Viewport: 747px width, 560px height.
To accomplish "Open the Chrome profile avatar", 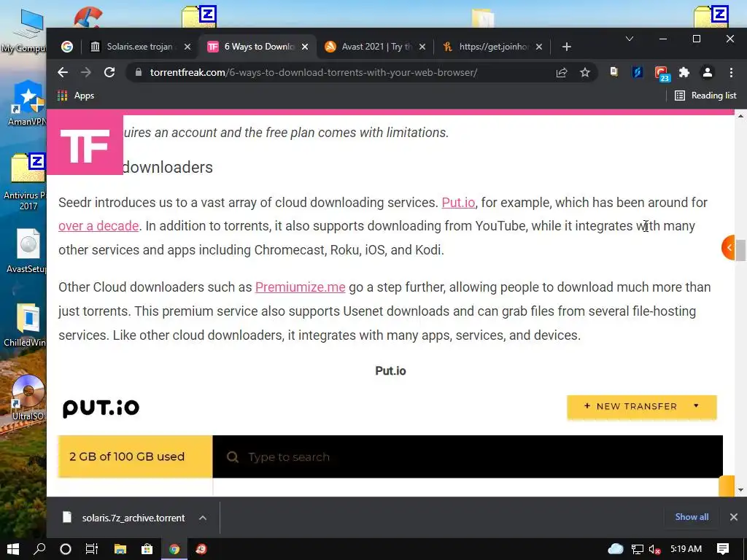I will tap(708, 72).
